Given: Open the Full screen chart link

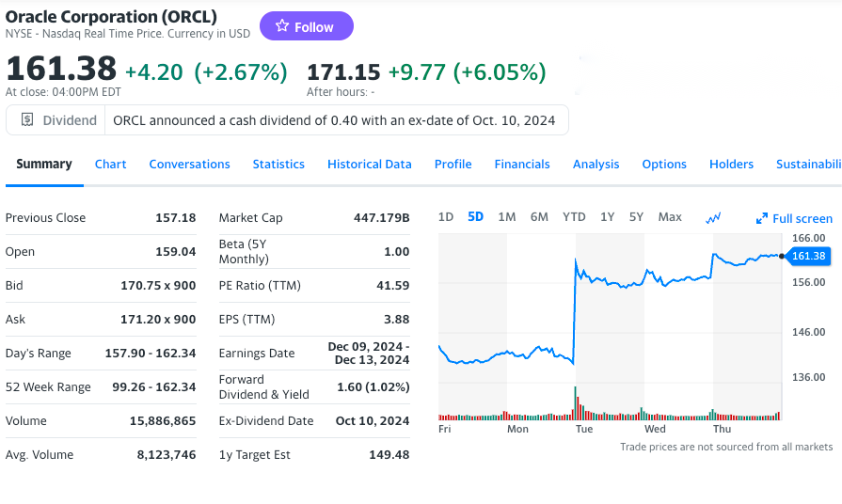Looking at the screenshot, I should [794, 218].
